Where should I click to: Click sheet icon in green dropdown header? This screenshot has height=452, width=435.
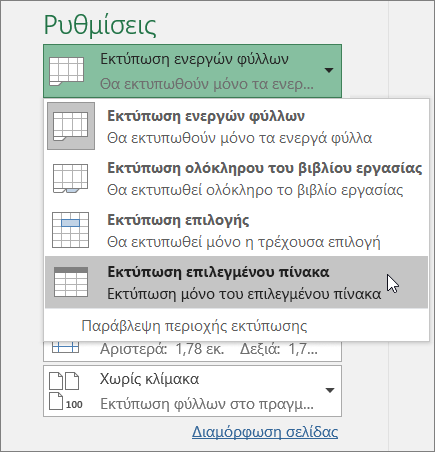66,71
